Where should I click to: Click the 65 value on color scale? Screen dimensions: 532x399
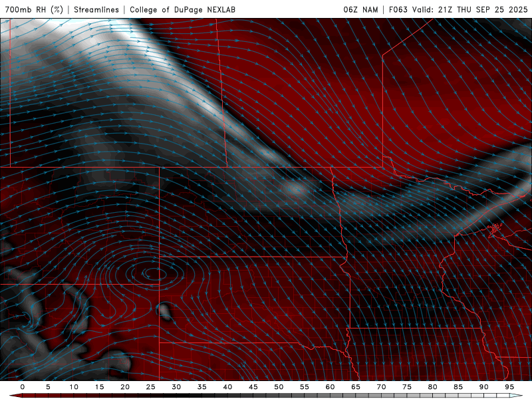tap(356, 387)
